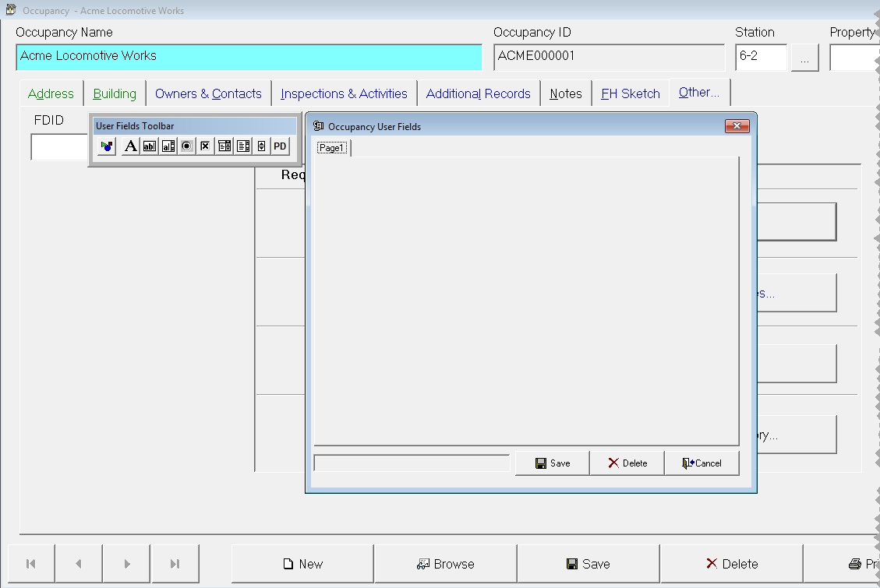Viewport: 880px width, 588px height.
Task: Select the text box (abl) tool
Action: click(x=150, y=146)
